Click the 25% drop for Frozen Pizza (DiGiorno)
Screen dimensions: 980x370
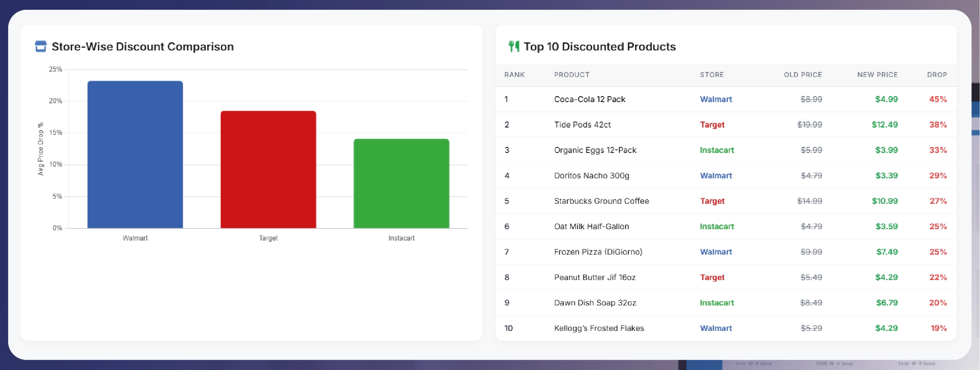click(938, 252)
